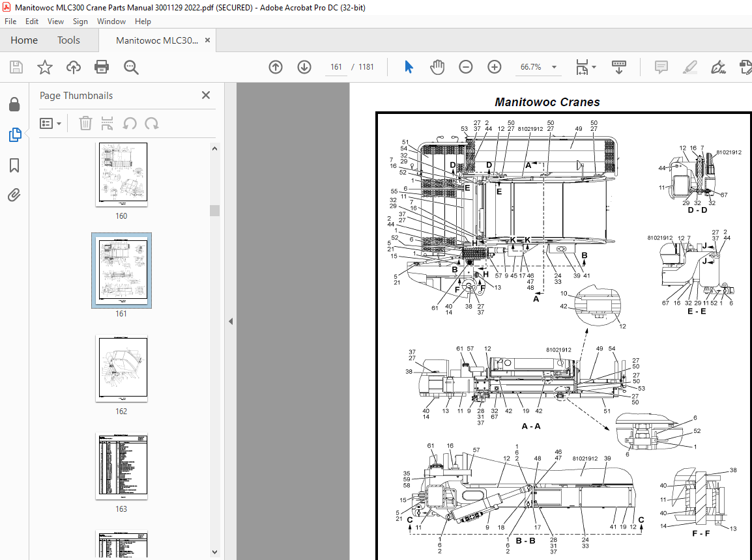Delete selected page thumbnail

(x=85, y=124)
